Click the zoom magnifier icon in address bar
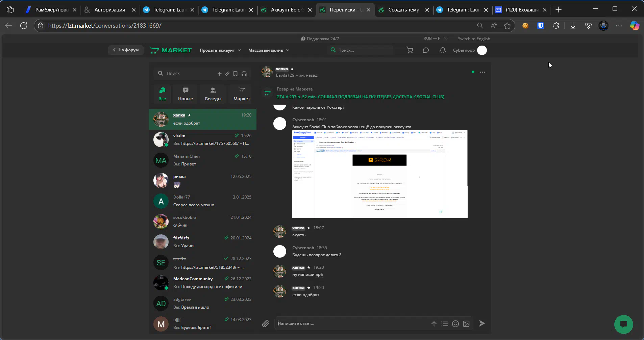Image resolution: width=644 pixels, height=340 pixels. [x=480, y=26]
